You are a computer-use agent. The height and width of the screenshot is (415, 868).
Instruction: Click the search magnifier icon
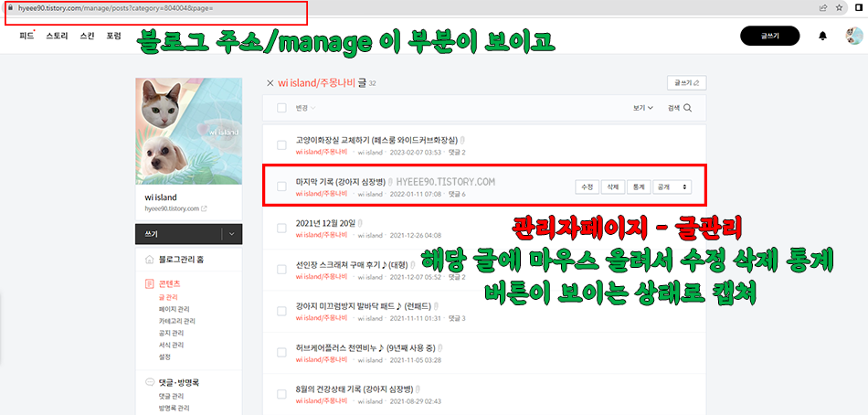click(x=687, y=108)
